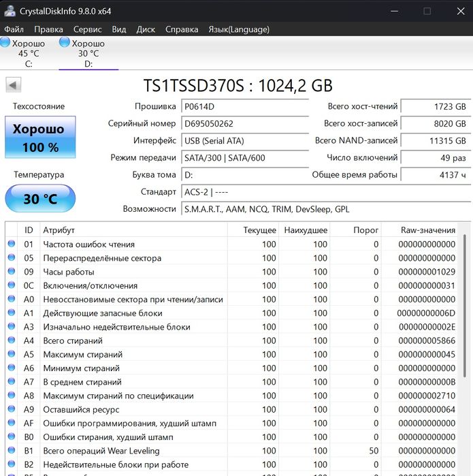Click status dot of attribute A5 row
The width and height of the screenshot is (473, 476).
12,353
